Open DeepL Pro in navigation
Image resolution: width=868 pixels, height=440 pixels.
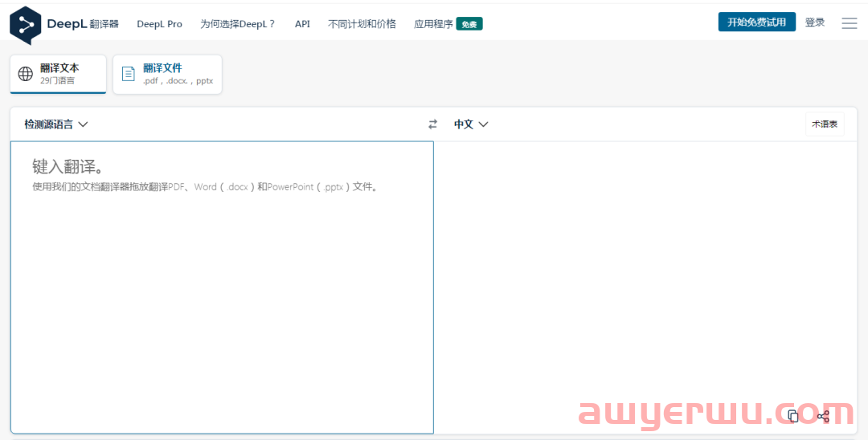pos(159,24)
